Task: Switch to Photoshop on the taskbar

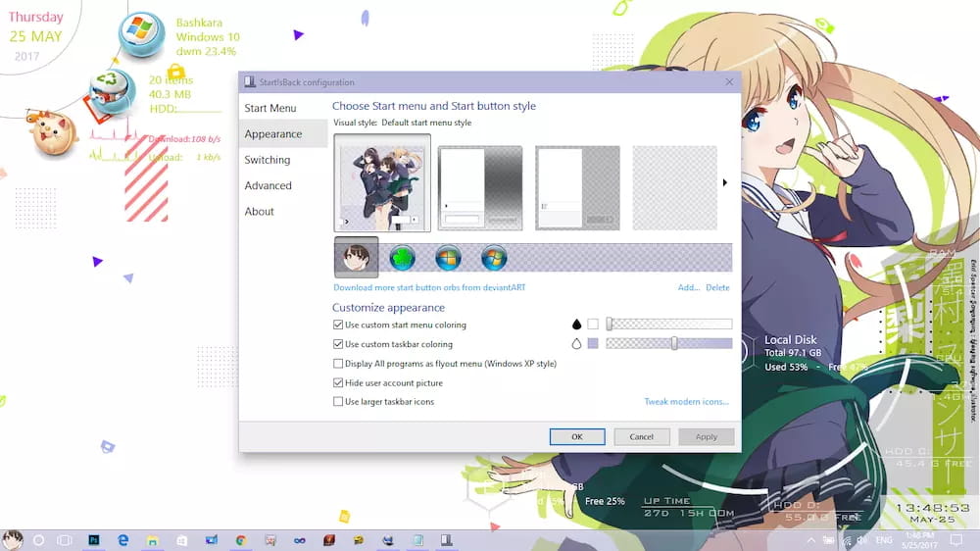Action: (94, 540)
